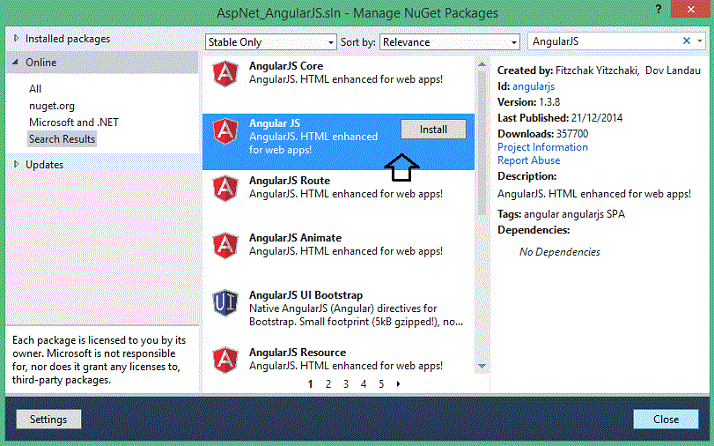Click the AngularJS UI Bootstrap UI icon
714x446 pixels.
point(225,302)
